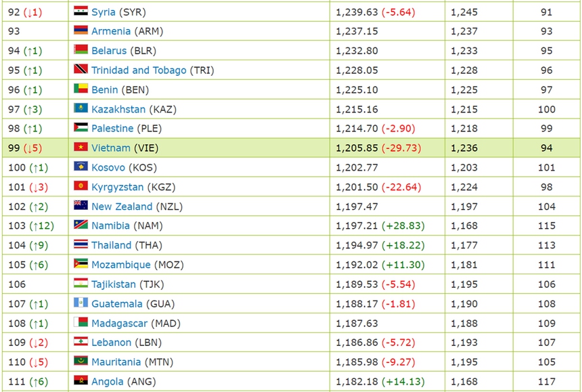The width and height of the screenshot is (582, 392).
Task: Open the Mozambique team link
Action: tap(121, 265)
